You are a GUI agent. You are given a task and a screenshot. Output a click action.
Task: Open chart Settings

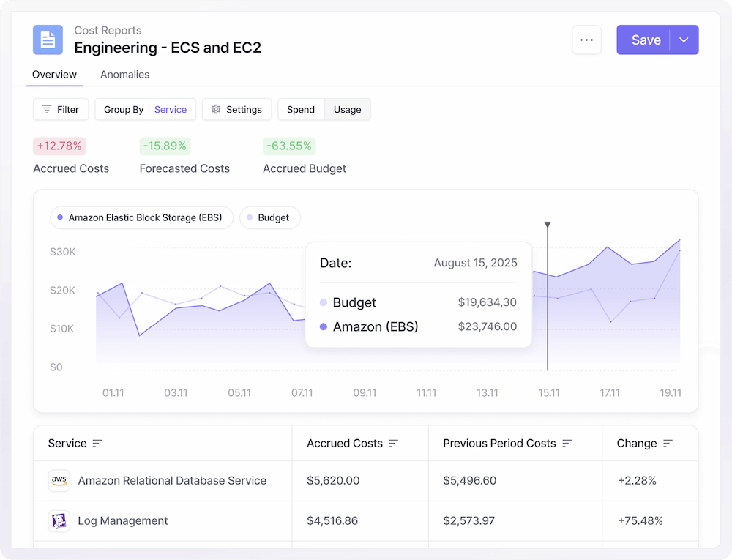tap(236, 110)
